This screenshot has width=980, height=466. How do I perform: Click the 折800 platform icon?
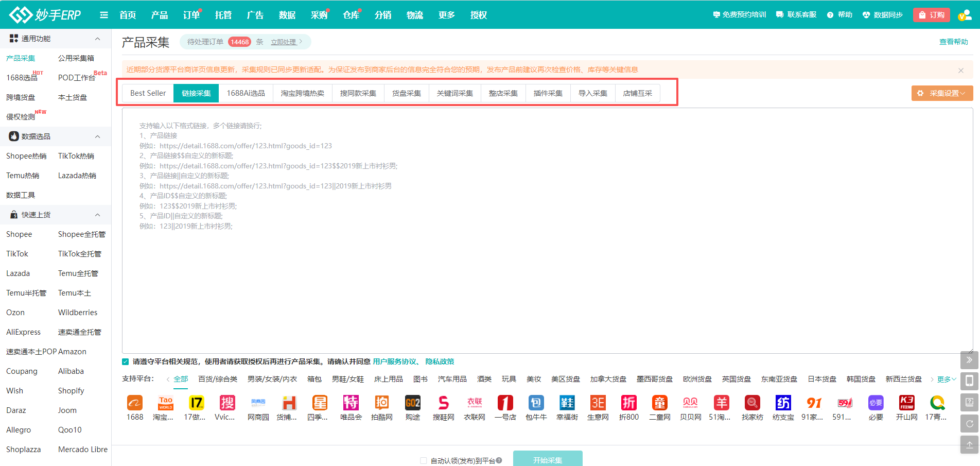pos(629,402)
